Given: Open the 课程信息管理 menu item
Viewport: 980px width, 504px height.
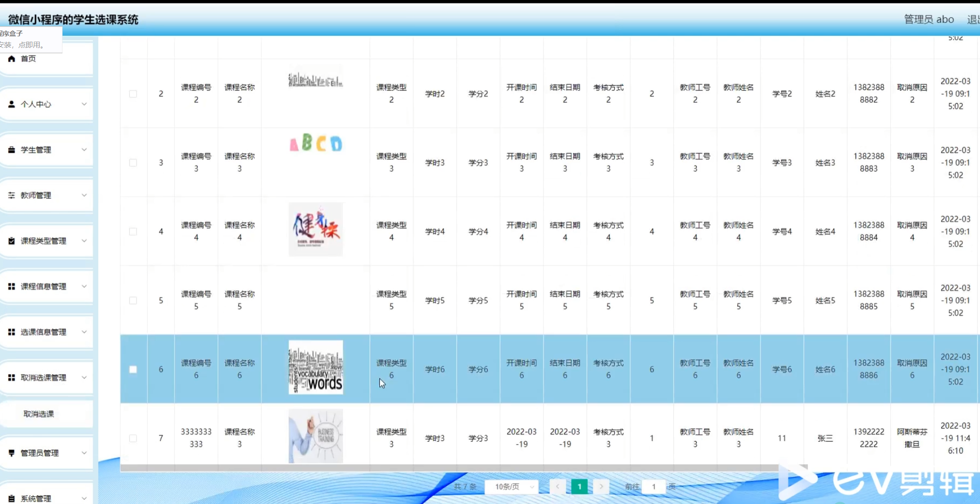Looking at the screenshot, I should (47, 286).
